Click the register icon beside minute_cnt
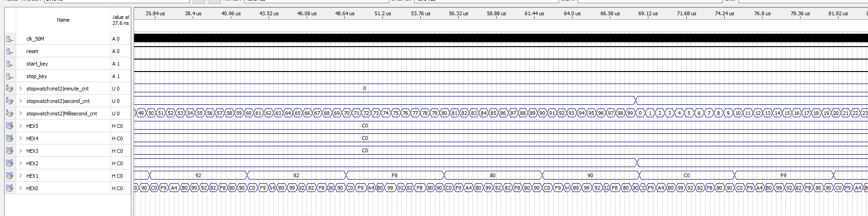The height and width of the screenshot is (216, 868). (9, 88)
